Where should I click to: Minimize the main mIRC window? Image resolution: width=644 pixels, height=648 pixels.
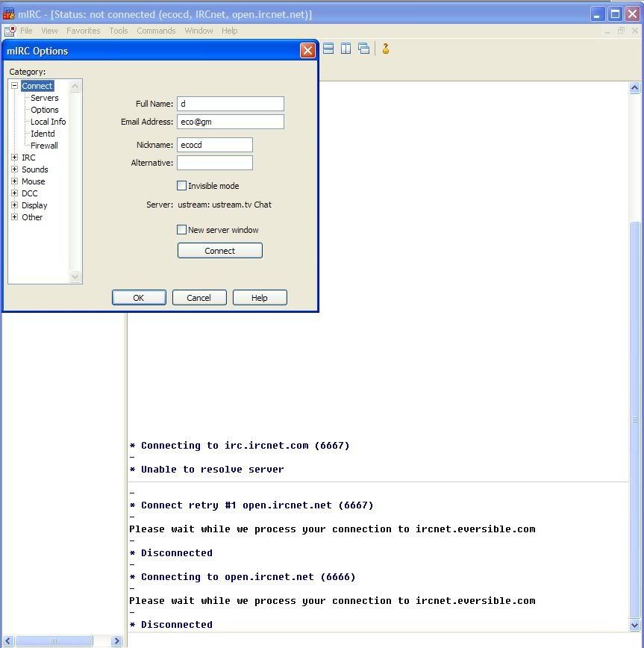coord(597,14)
